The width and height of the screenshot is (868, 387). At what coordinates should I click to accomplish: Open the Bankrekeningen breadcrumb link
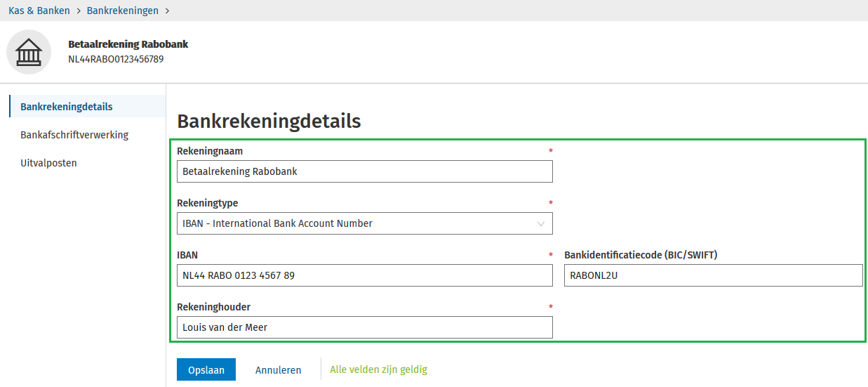[x=122, y=11]
